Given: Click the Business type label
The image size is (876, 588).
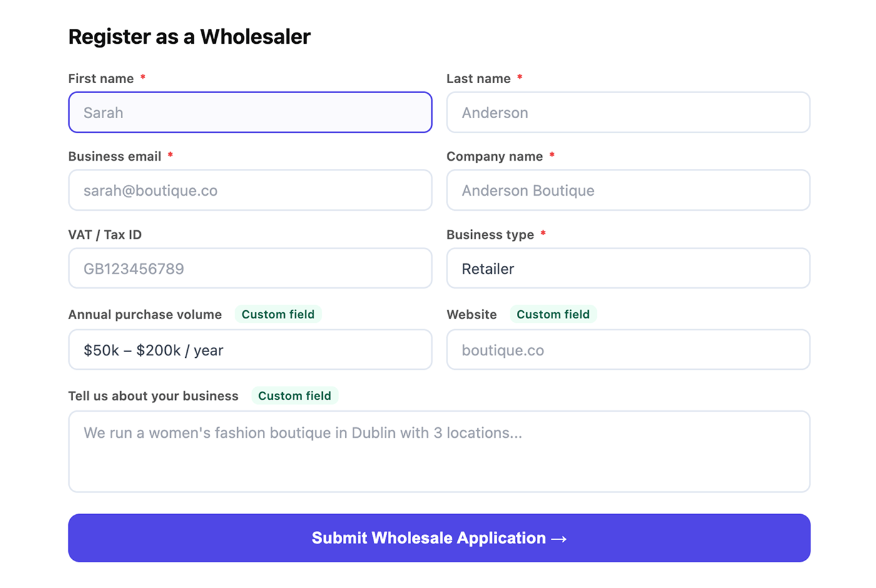Looking at the screenshot, I should pos(490,235).
